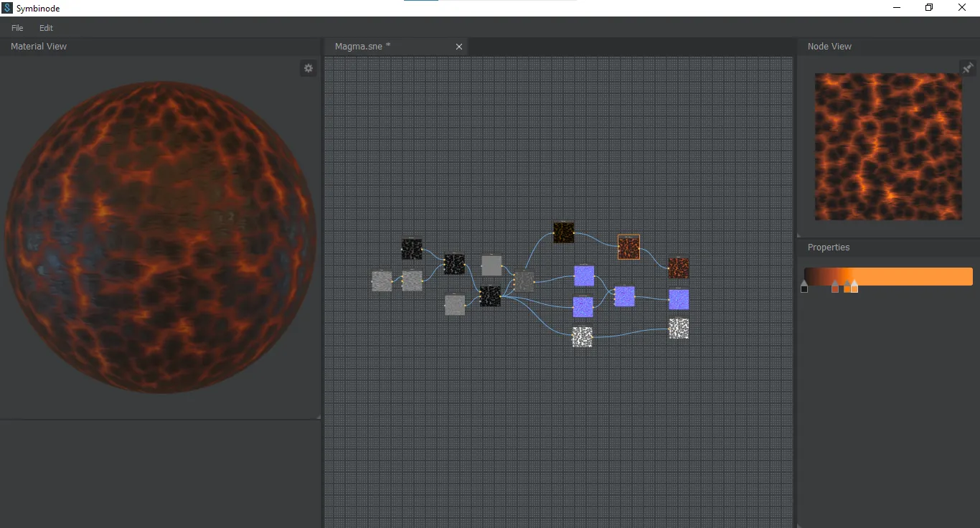Select the flat solid gray node
The image size is (980, 528).
pos(491,265)
